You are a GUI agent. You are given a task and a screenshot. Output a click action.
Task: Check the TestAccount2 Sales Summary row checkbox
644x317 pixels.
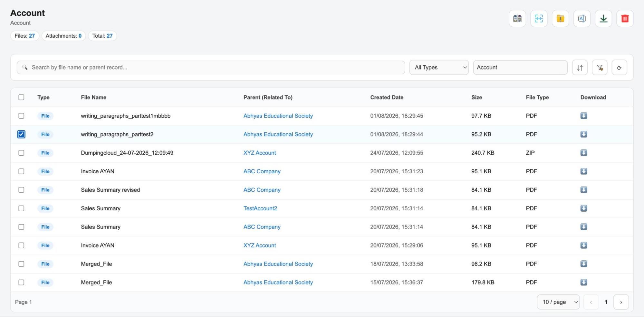coord(21,208)
